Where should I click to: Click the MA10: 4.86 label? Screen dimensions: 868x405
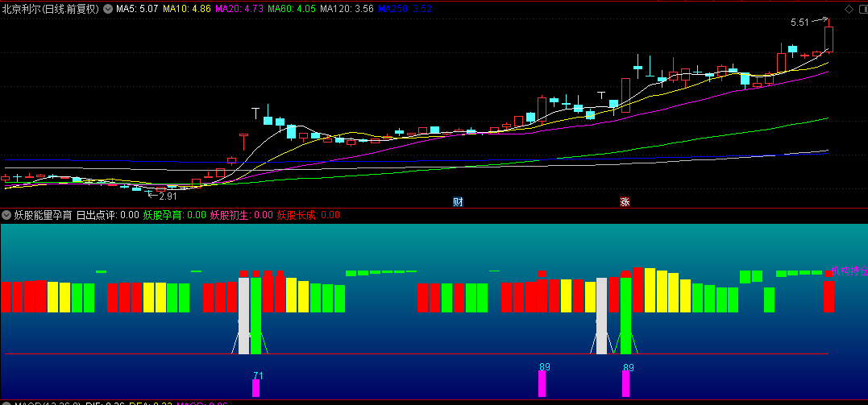186,9
